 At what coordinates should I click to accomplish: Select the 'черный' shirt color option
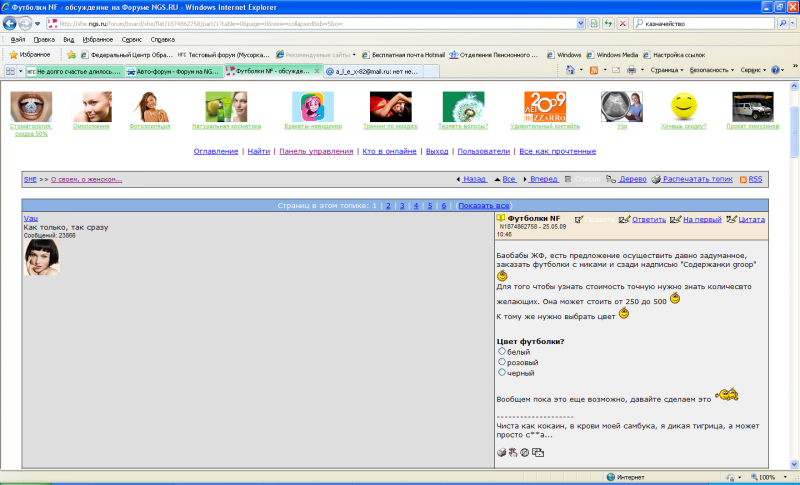pos(502,372)
